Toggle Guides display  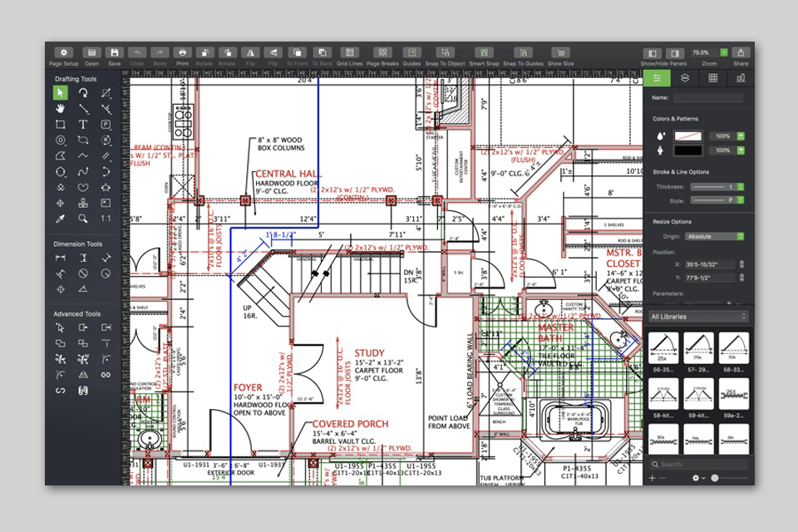(411, 52)
